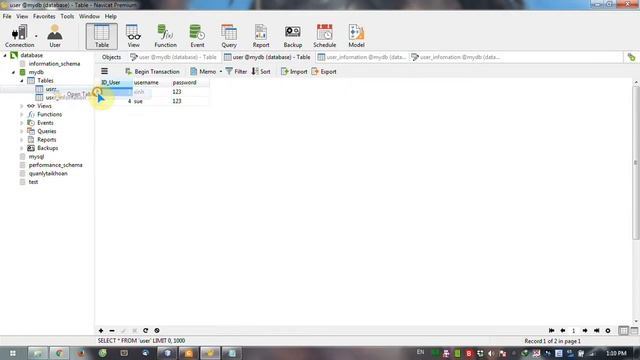Go to first page of records
Image resolution: width=640 pixels, height=360 pixels.
click(x=551, y=331)
